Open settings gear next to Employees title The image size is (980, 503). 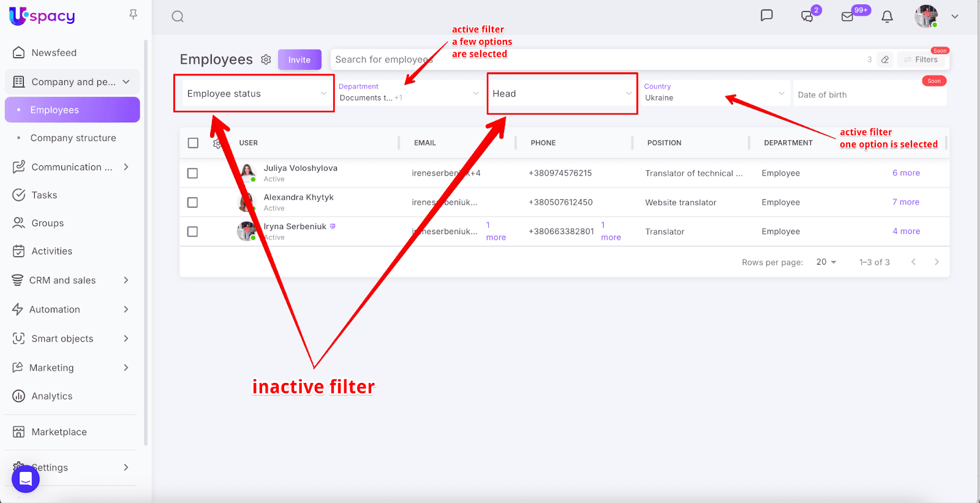266,59
